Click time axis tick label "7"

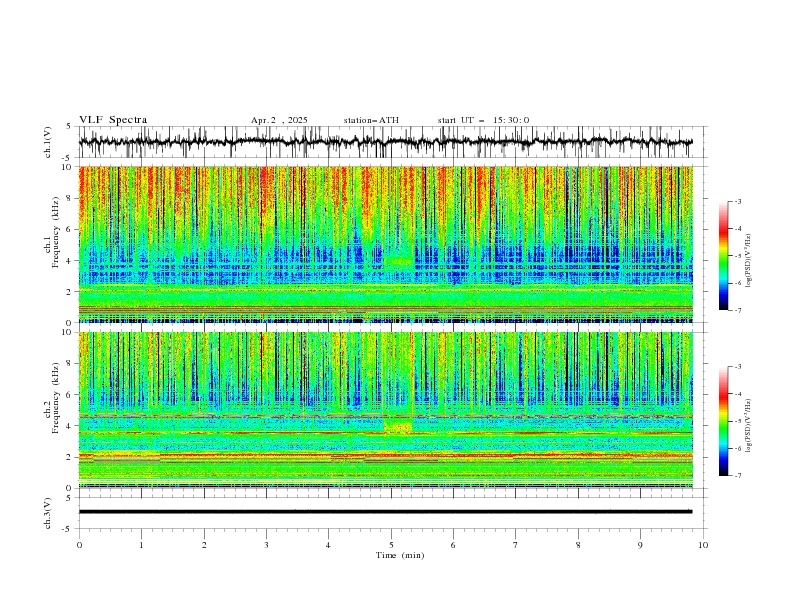[x=516, y=545]
